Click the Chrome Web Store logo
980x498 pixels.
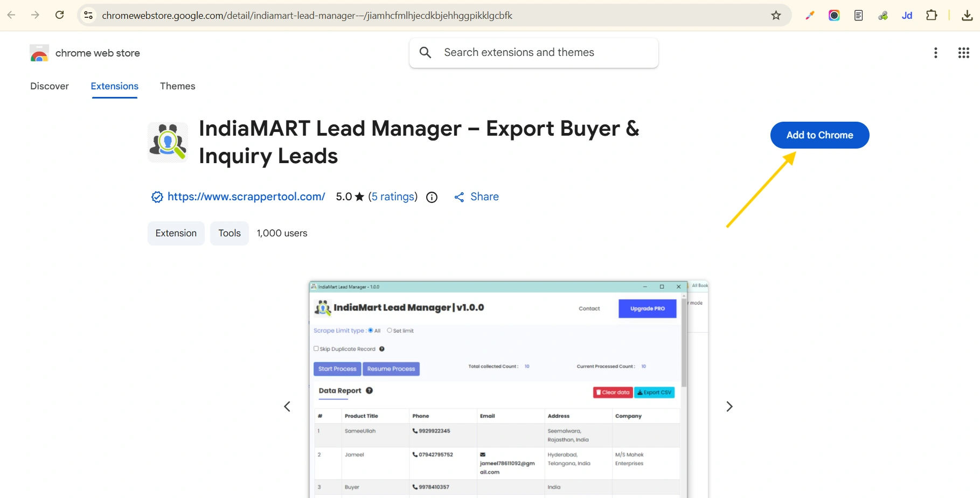tap(39, 53)
